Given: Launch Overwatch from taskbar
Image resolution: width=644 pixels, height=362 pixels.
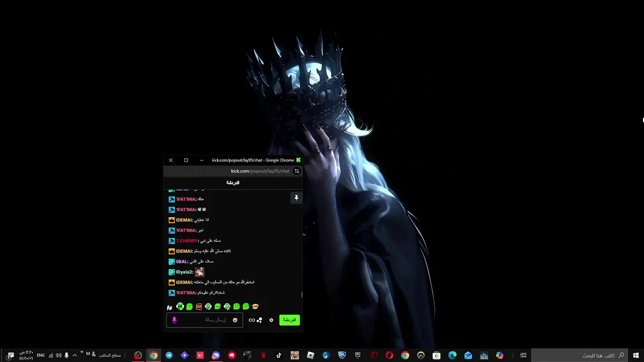Looking at the screenshot, I should coord(421,355).
